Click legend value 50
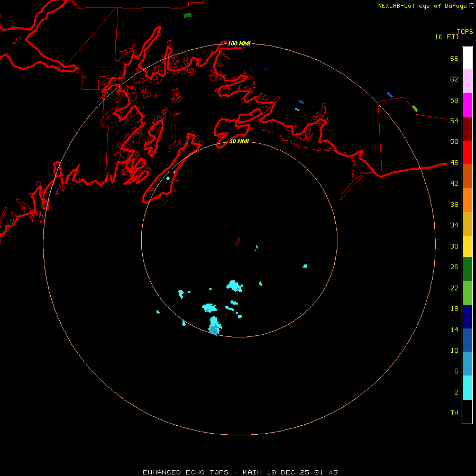 click(x=454, y=141)
